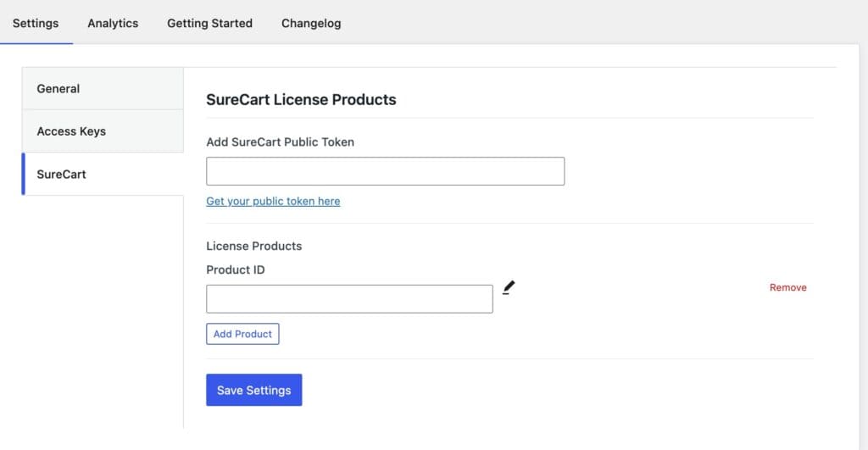Click the Save Settings button
868x450 pixels.
point(253,391)
